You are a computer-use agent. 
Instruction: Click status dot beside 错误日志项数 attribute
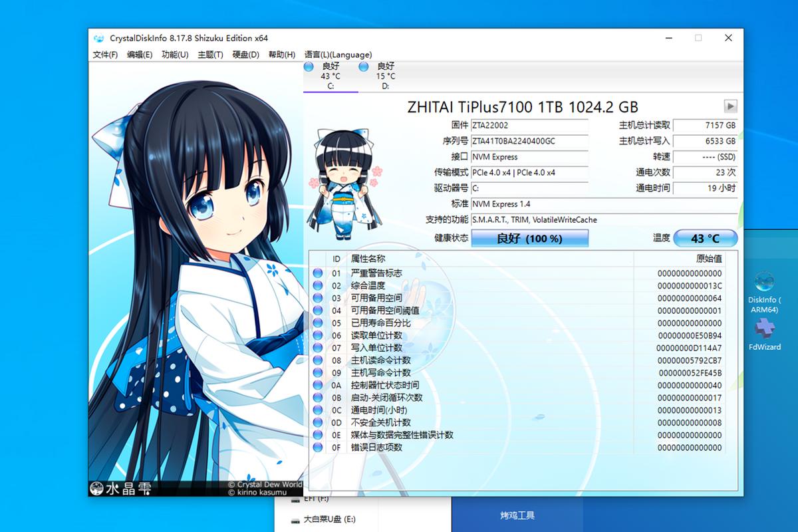pos(318,448)
